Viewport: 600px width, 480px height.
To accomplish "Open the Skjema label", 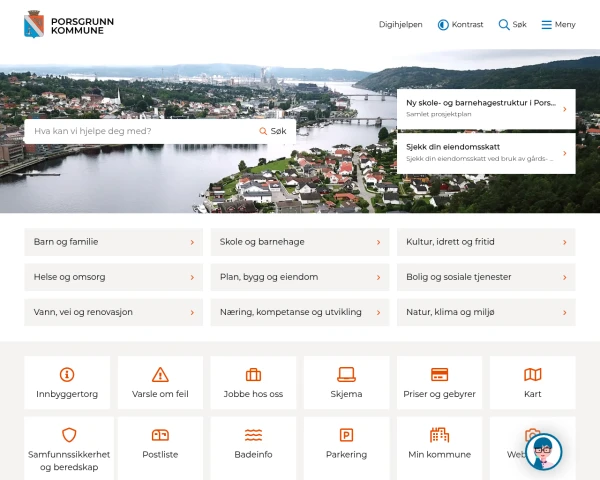I will [x=346, y=394].
